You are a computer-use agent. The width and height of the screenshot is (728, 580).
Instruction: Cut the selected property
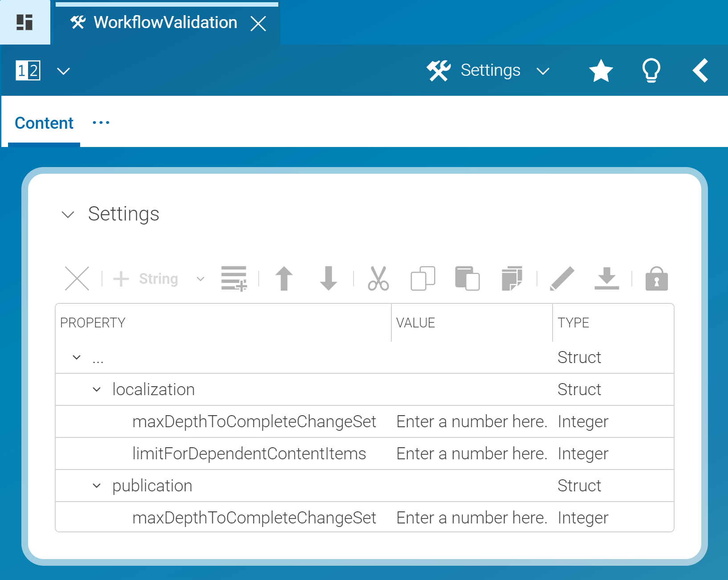378,278
